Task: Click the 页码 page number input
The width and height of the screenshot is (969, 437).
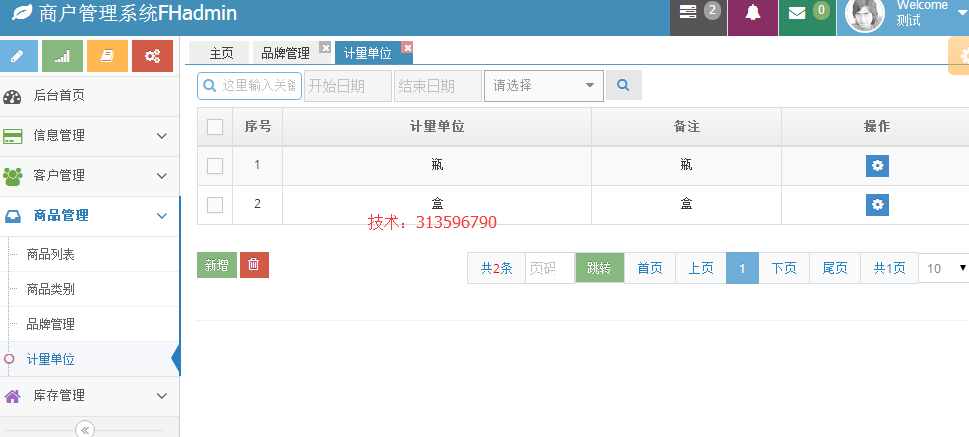Action: click(x=550, y=268)
